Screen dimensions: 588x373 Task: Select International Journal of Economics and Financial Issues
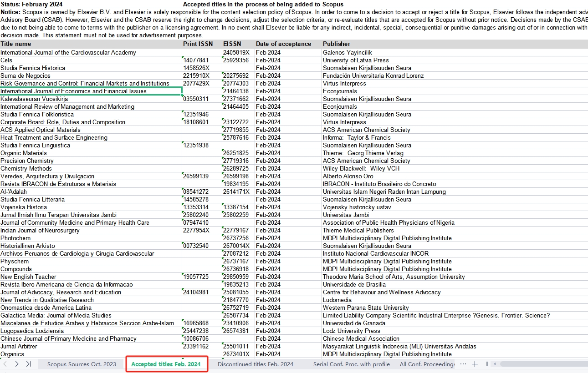(x=91, y=91)
